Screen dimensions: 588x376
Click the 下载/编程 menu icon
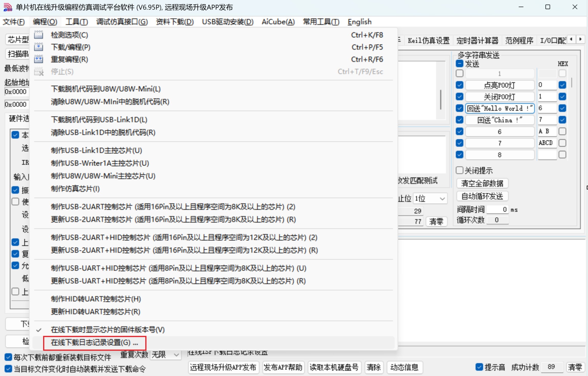(x=39, y=47)
